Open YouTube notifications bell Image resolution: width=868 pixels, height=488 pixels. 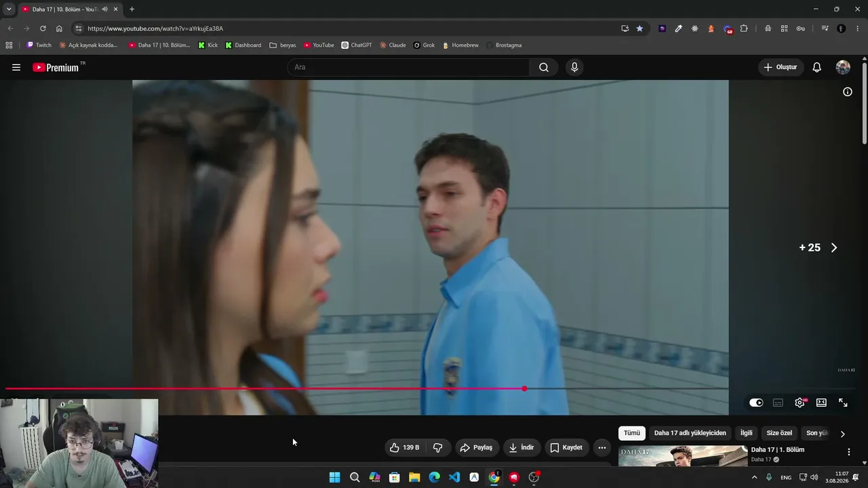pos(817,67)
